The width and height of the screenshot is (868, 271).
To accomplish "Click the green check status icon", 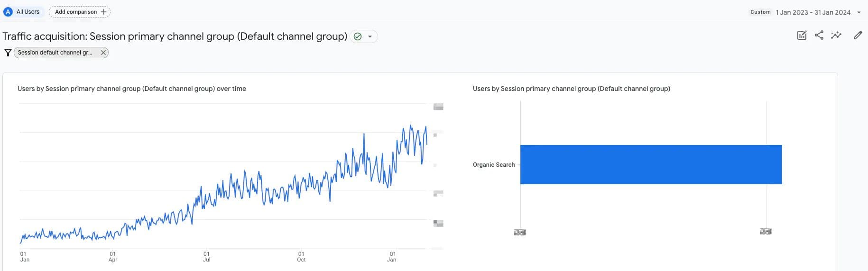I will point(358,36).
